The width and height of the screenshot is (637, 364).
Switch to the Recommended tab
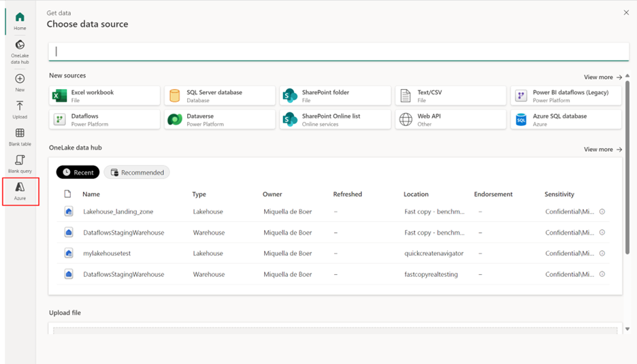(x=137, y=172)
